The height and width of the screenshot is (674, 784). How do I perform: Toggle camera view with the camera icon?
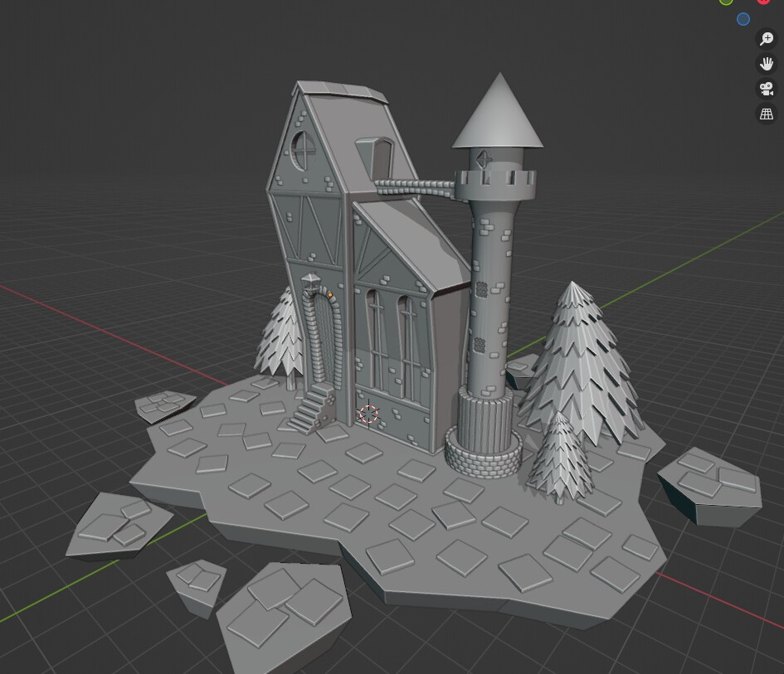click(766, 89)
